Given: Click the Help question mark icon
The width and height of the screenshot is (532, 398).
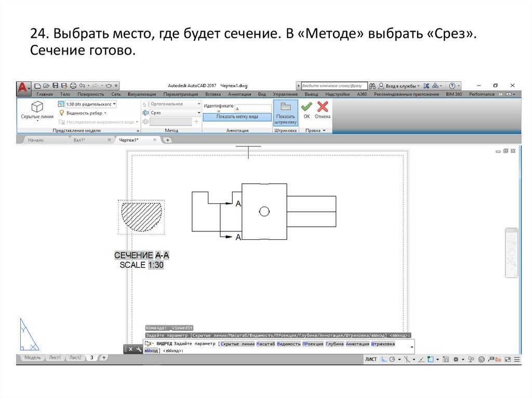Looking at the screenshot, I should click(452, 86).
